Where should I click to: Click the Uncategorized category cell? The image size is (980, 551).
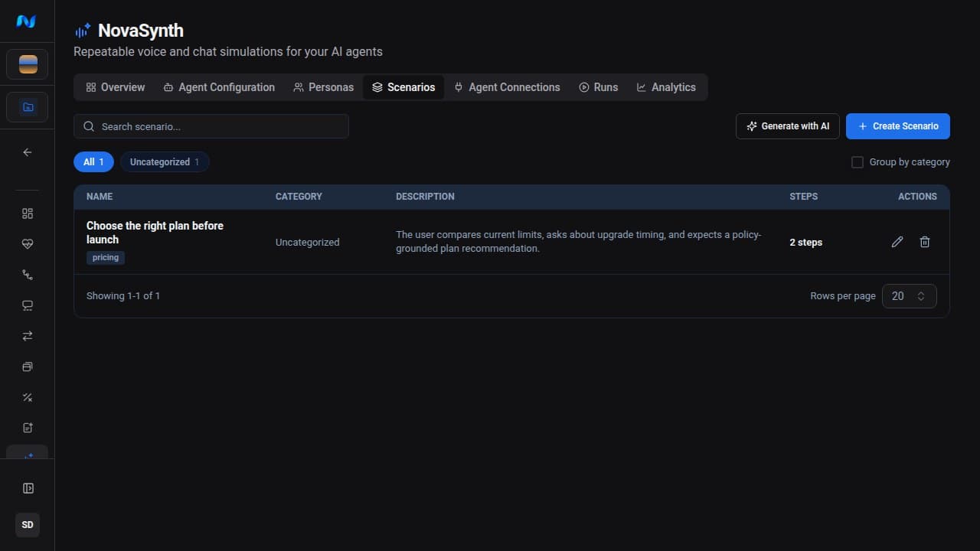coord(307,243)
